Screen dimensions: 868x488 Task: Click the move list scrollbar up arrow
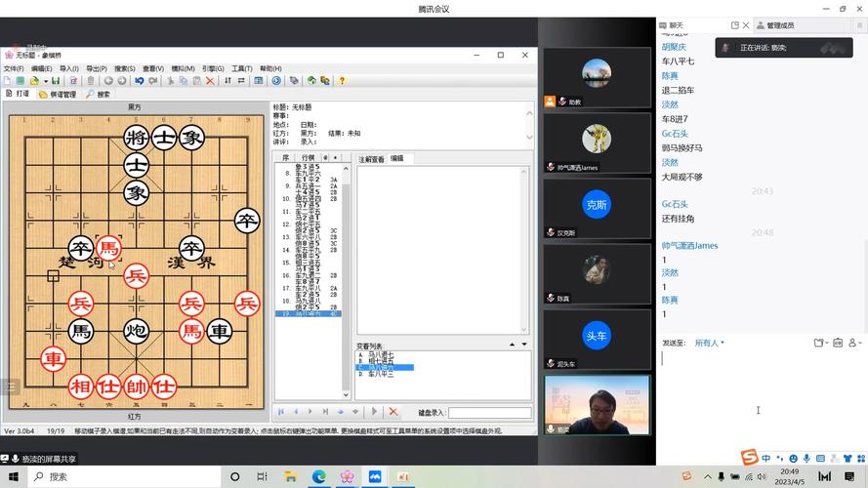346,168
